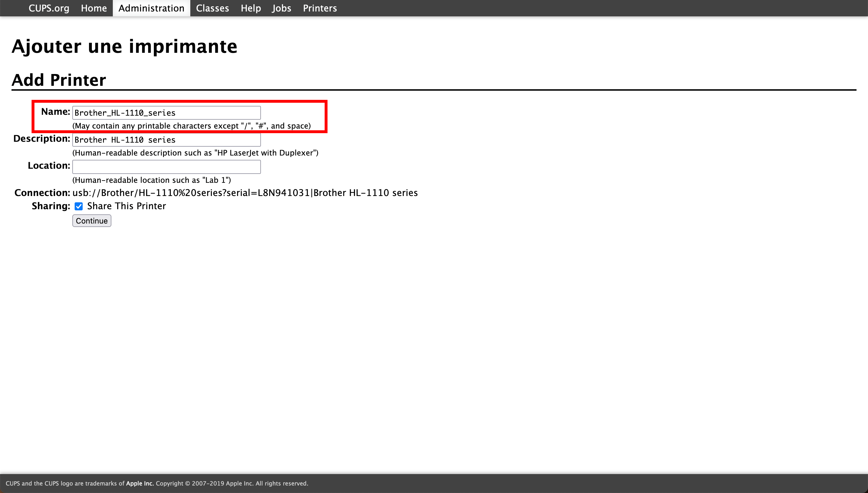Click into the Name input field
This screenshot has height=493, width=868.
coord(166,113)
